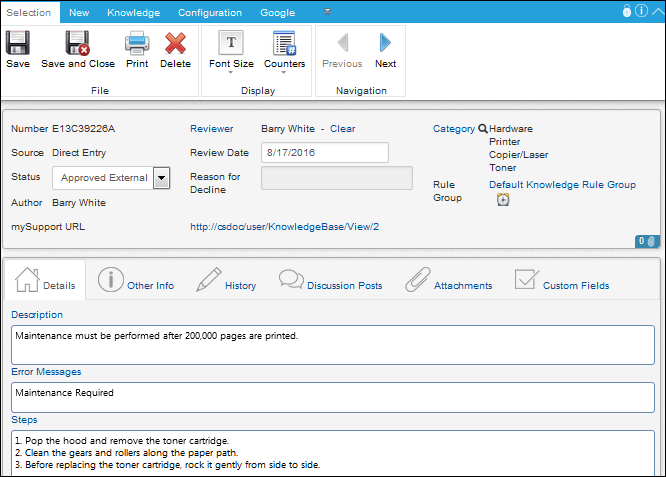666x477 pixels.
Task: Go to the Previous record
Action: (x=342, y=51)
